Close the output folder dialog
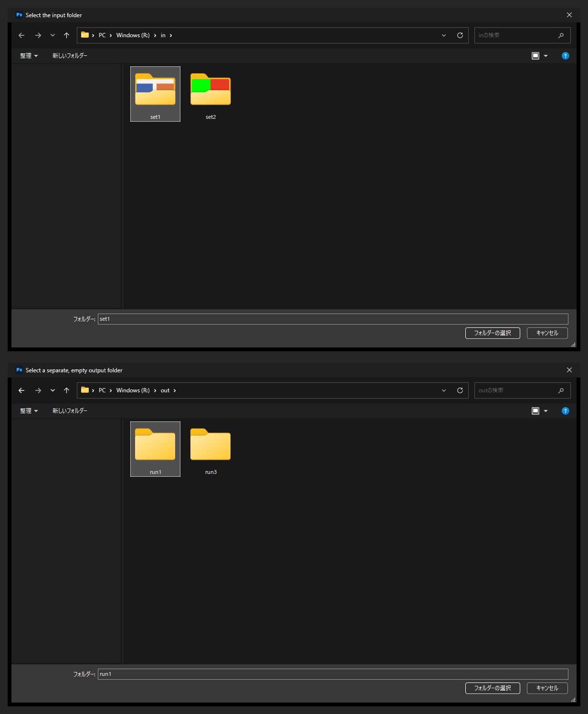Viewport: 588px width, 714px height. coord(569,370)
